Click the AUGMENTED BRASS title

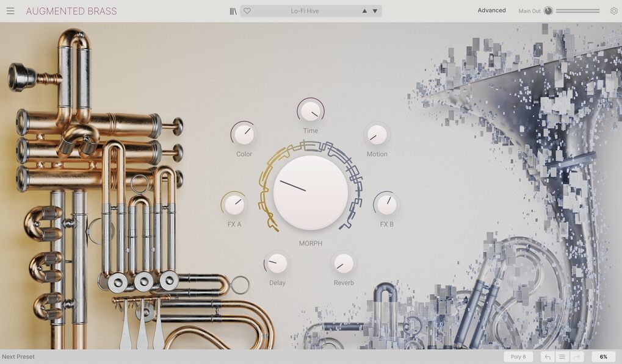click(x=71, y=10)
